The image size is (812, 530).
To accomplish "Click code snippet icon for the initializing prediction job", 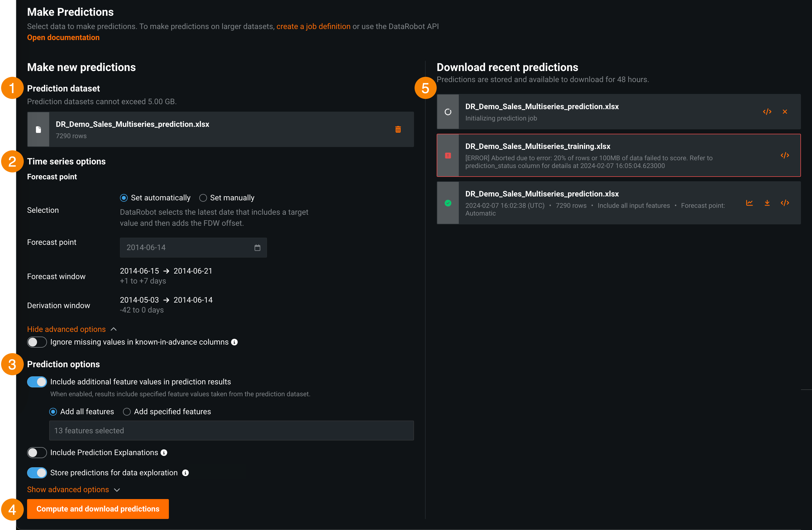I will coord(767,112).
